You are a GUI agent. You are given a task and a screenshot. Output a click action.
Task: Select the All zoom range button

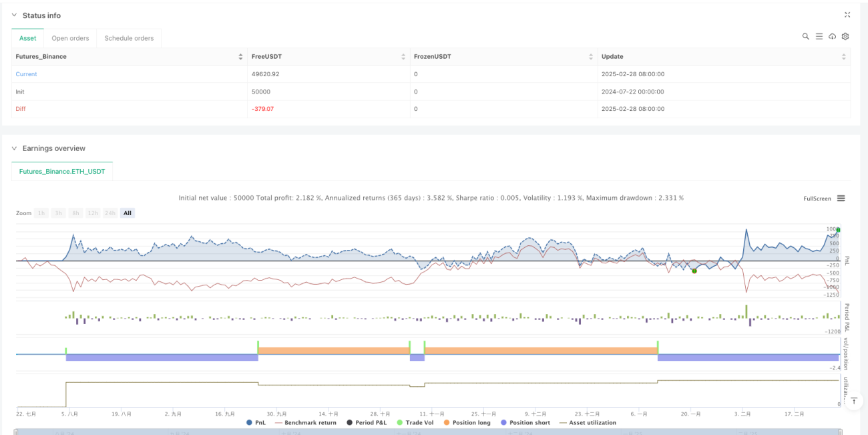pyautogui.click(x=128, y=213)
